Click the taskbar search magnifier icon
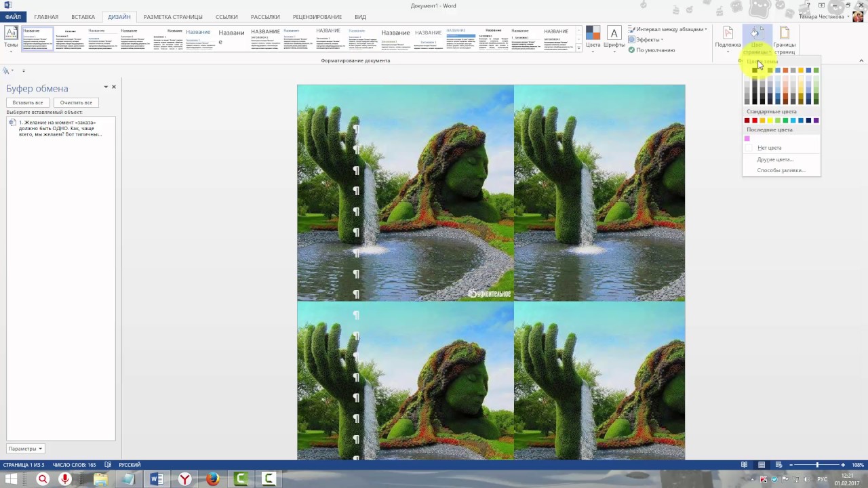The width and height of the screenshot is (868, 488). pyautogui.click(x=42, y=479)
